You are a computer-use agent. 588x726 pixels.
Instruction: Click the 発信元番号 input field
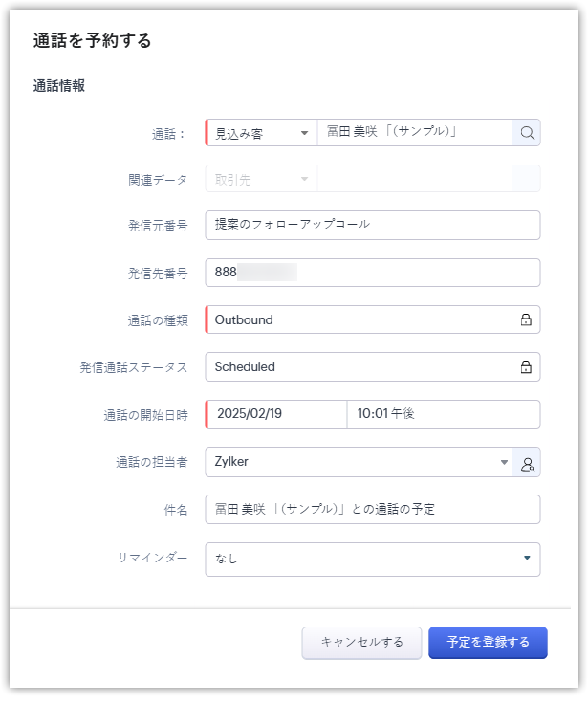tap(373, 225)
